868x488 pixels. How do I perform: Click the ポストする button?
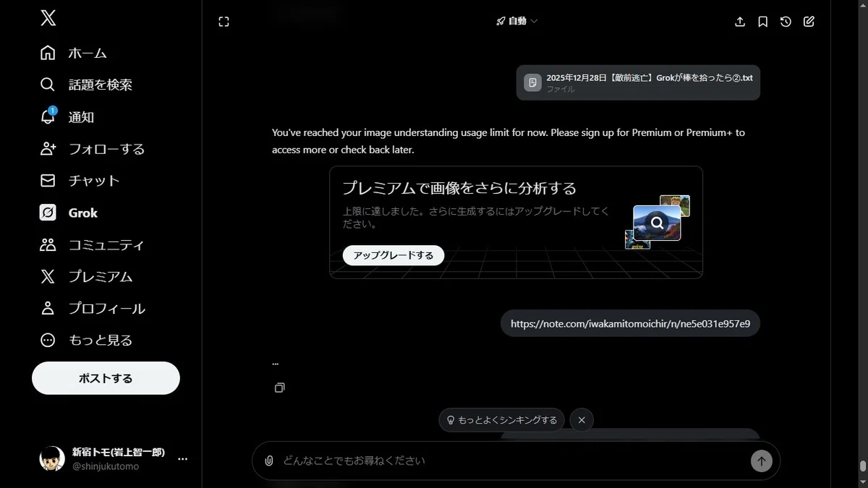point(106,378)
